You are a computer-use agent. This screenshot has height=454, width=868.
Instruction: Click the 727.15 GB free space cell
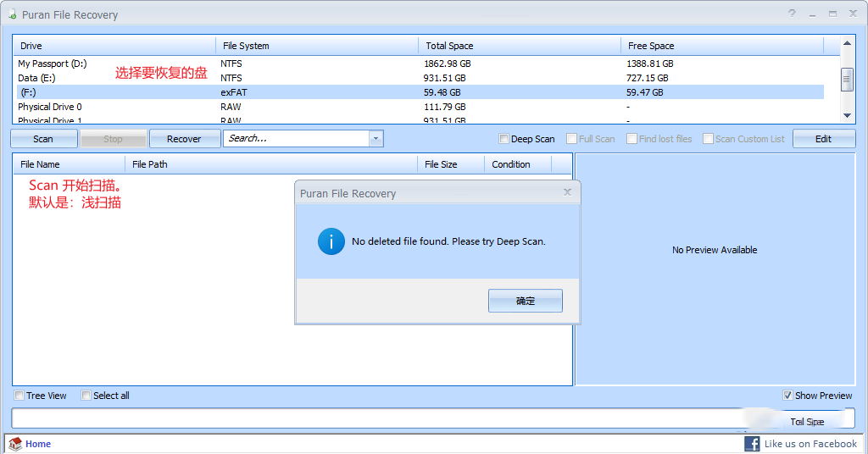click(647, 78)
